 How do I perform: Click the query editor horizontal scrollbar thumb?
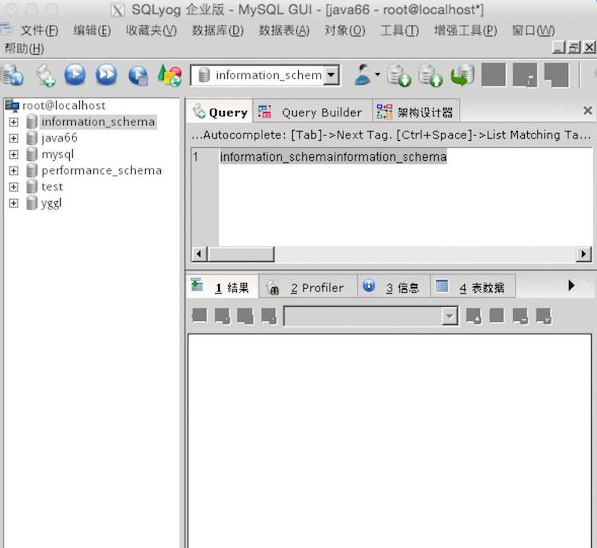coord(241,254)
